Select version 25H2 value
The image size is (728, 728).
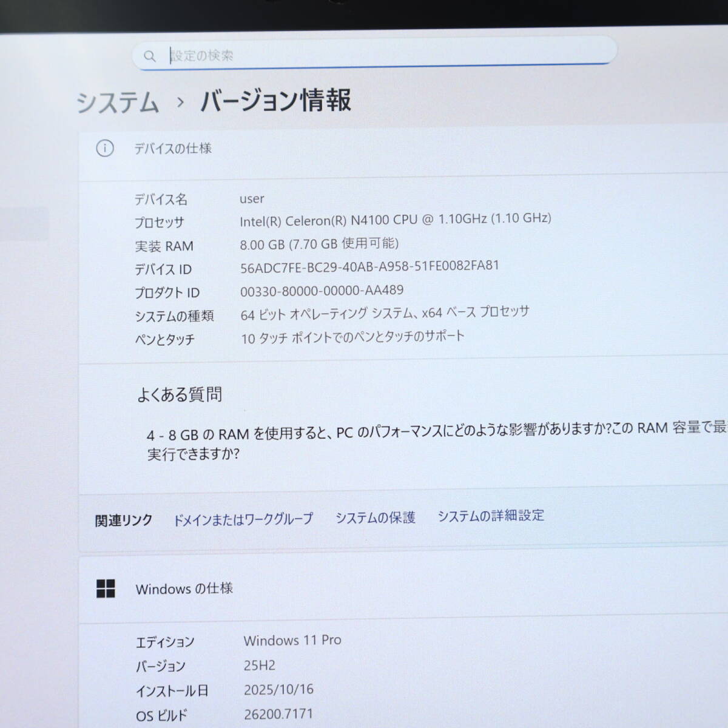[x=260, y=666]
